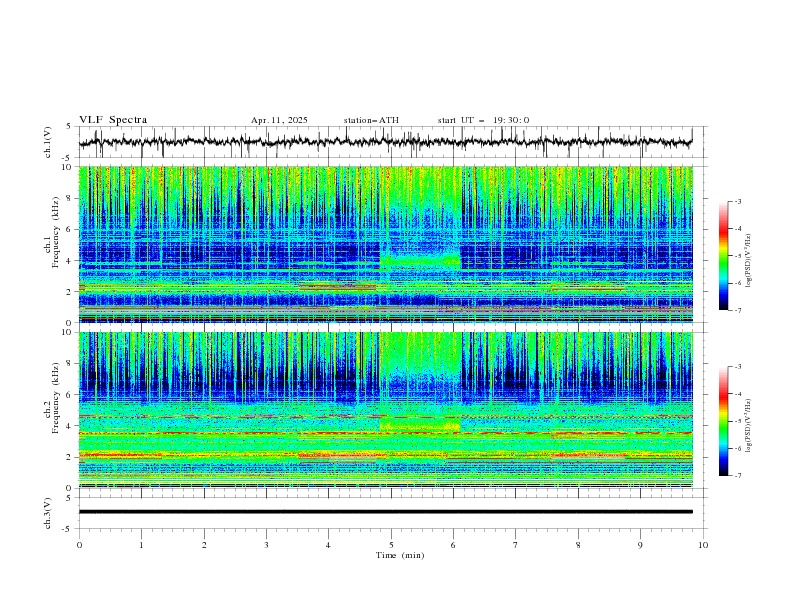Click the time axis tick label "10"

click(703, 545)
